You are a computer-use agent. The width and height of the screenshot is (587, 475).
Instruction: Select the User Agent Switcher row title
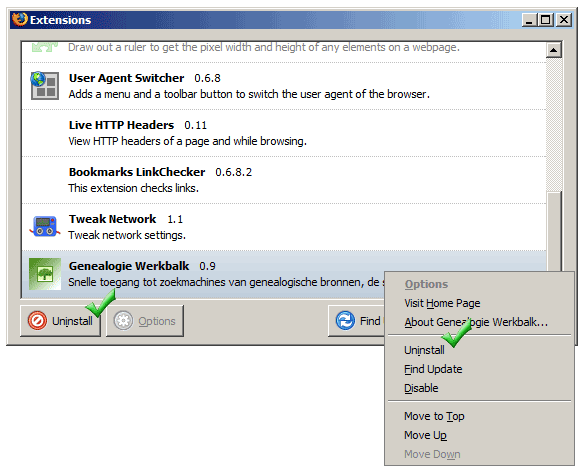click(x=126, y=78)
